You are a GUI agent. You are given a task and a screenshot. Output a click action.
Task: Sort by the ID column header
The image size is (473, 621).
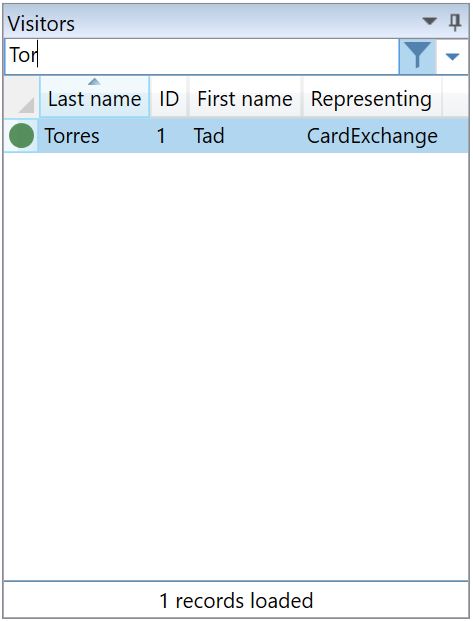tap(169, 97)
